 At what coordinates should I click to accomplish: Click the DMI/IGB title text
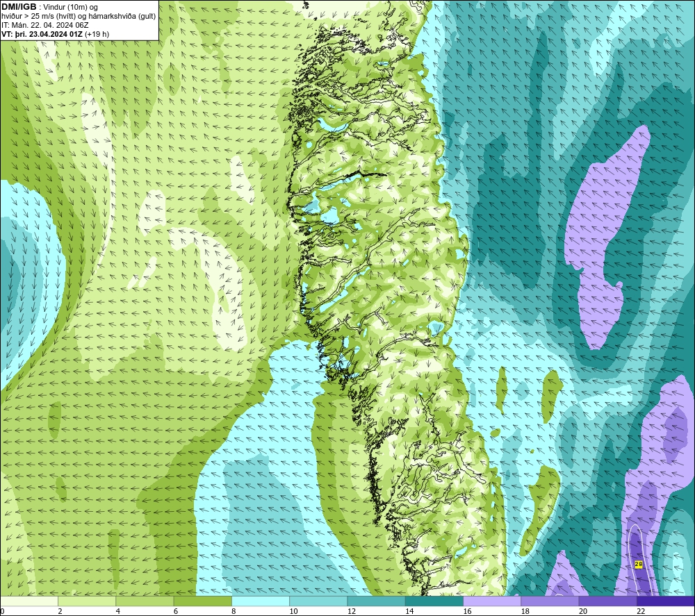click(x=19, y=7)
